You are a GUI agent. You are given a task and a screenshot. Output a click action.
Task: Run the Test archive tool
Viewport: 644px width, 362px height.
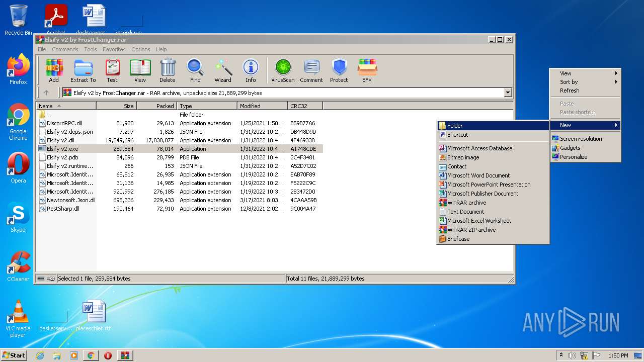pos(112,71)
